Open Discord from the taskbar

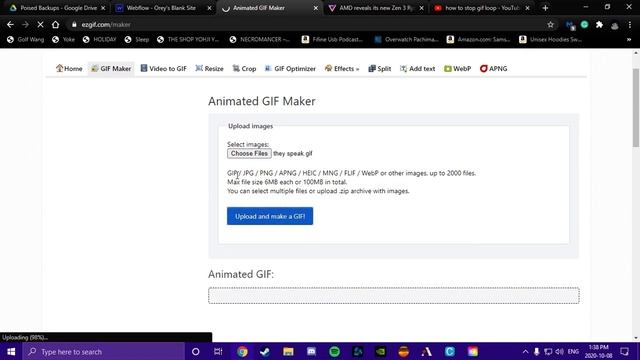[x=311, y=351]
